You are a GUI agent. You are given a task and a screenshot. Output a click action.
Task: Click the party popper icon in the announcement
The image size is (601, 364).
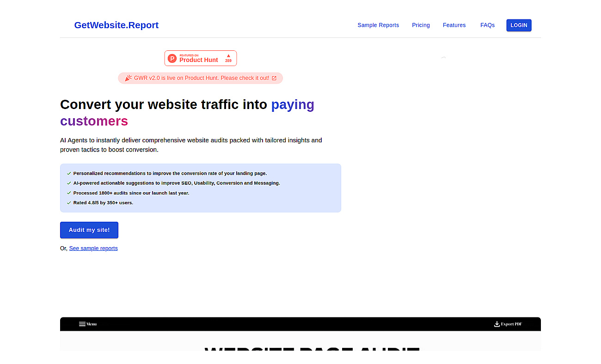pos(128,78)
